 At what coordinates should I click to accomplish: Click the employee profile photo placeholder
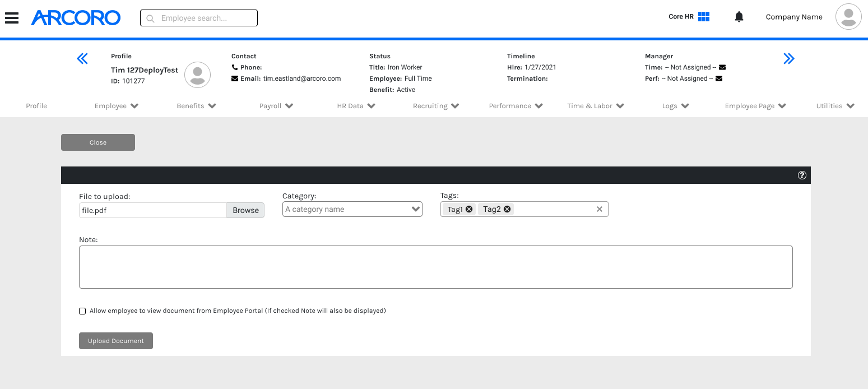198,75
